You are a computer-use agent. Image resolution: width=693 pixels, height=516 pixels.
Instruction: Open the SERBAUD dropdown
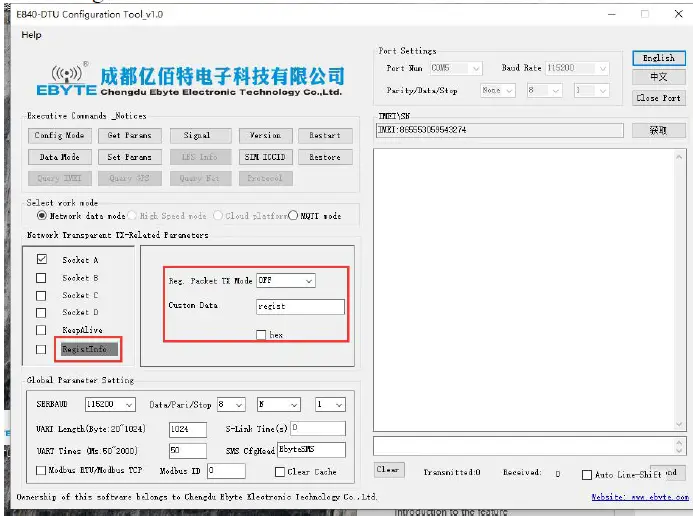110,404
